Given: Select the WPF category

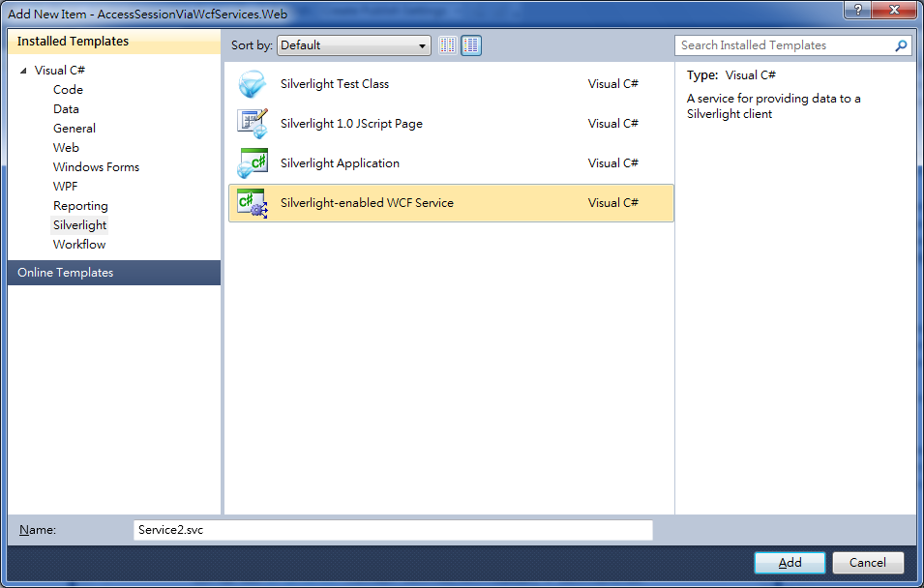Looking at the screenshot, I should [66, 187].
